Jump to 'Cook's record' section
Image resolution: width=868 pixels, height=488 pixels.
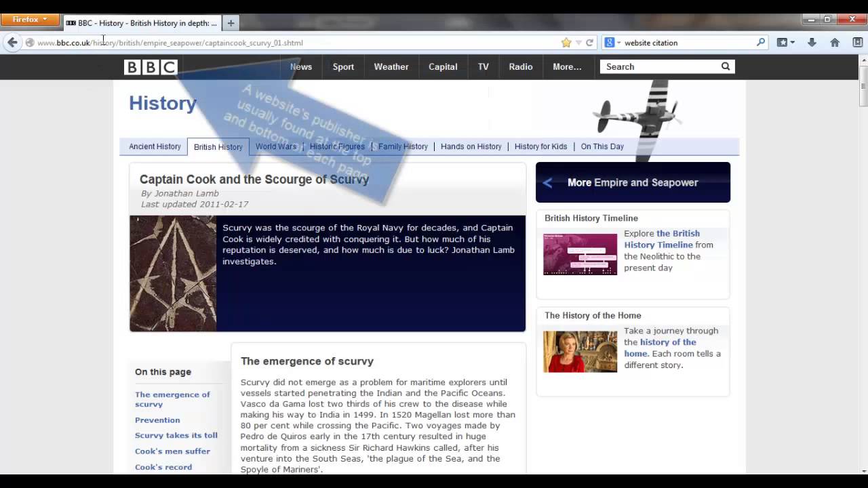(163, 467)
